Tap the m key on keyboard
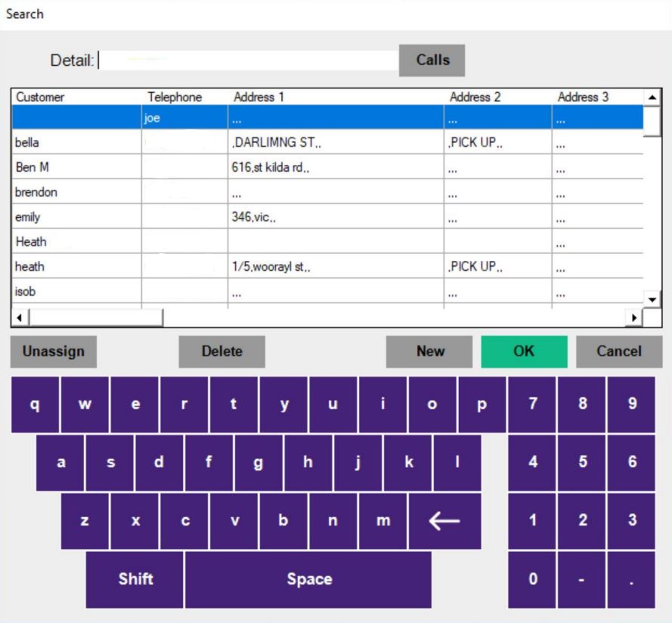This screenshot has height=623, width=672. click(383, 521)
